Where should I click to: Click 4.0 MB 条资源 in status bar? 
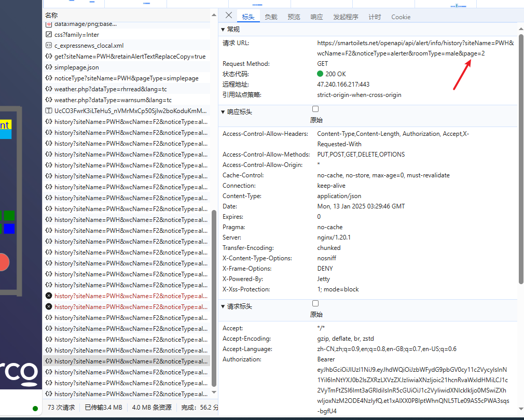[151, 408]
